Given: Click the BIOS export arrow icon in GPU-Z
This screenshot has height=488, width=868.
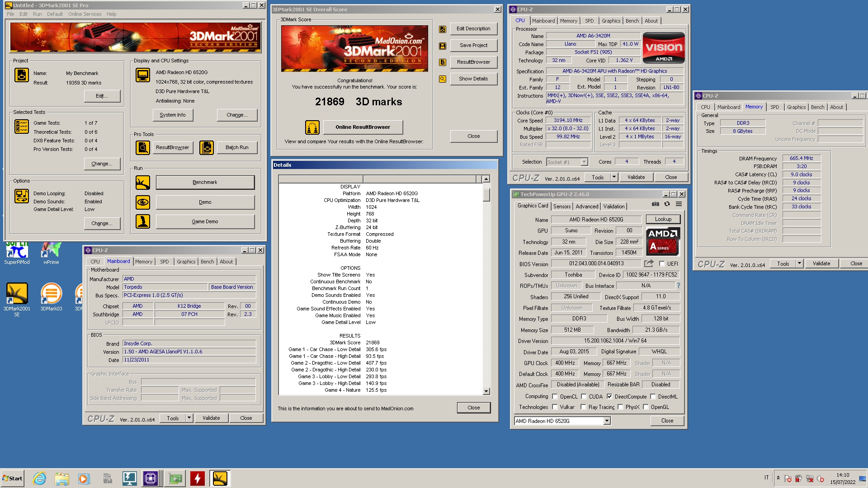Looking at the screenshot, I should [x=649, y=263].
